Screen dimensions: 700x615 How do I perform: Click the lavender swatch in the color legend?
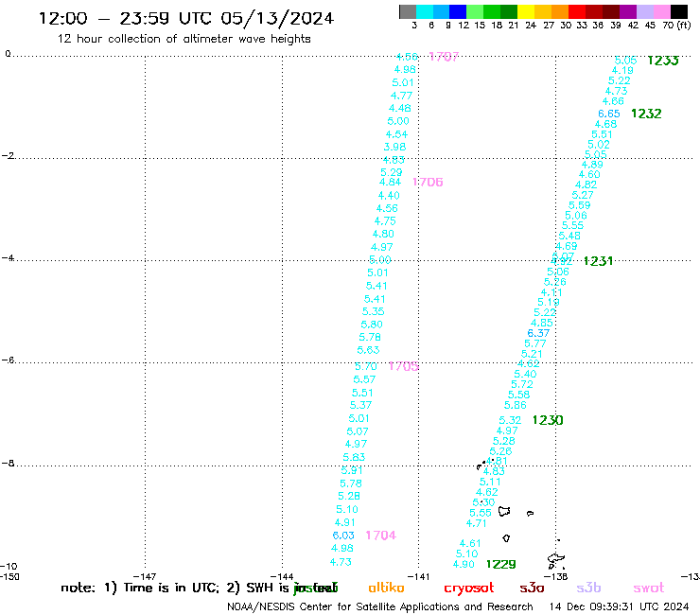pos(644,11)
